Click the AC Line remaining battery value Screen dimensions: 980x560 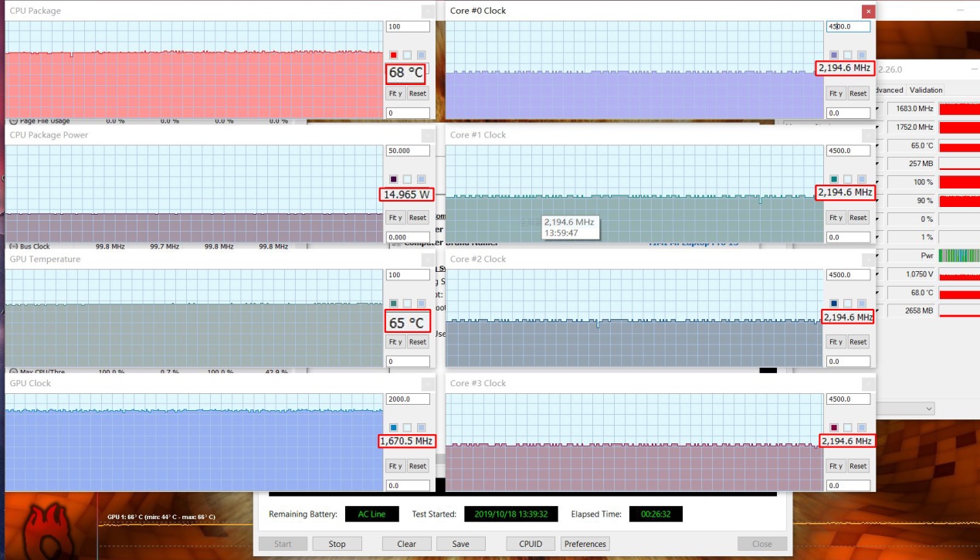(372, 514)
